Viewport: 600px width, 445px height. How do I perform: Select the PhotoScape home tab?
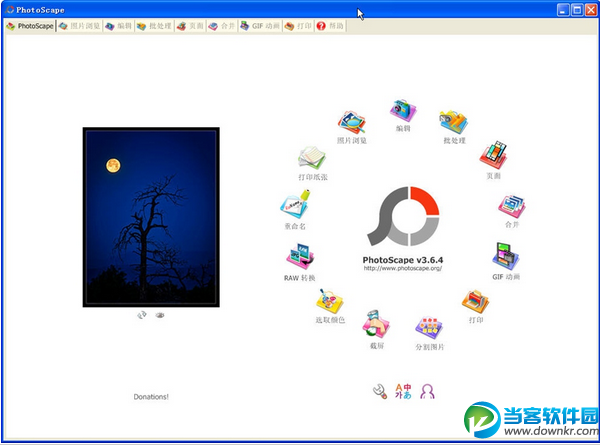[x=30, y=26]
